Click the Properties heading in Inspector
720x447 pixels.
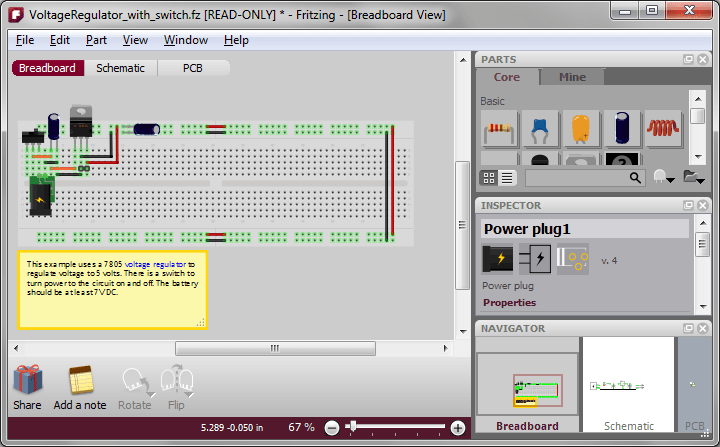coord(509,302)
